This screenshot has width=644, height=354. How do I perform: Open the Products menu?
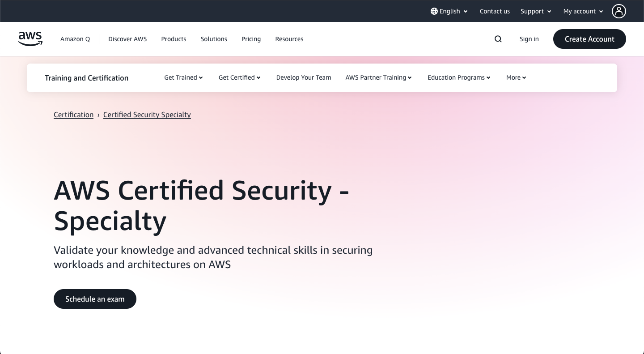pos(174,39)
